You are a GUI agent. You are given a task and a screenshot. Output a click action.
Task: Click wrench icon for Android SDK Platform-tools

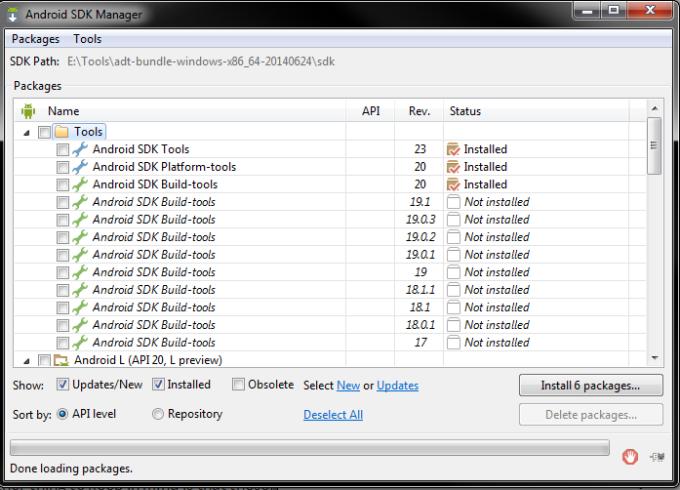click(x=80, y=167)
